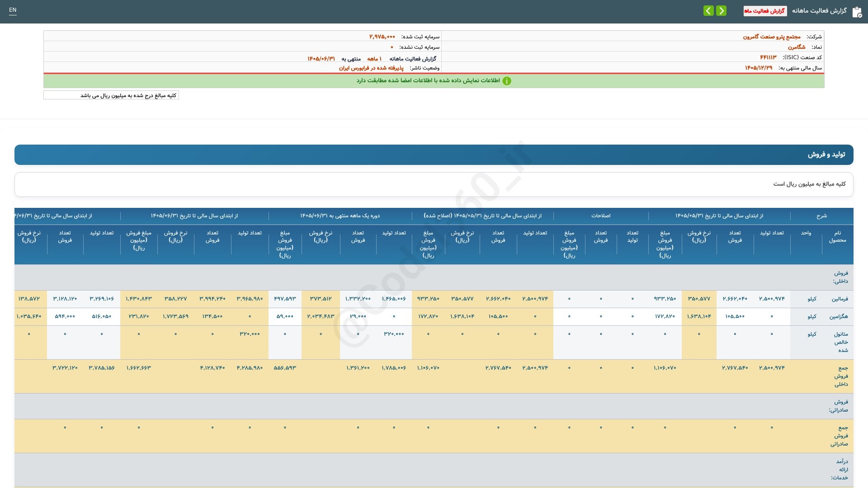
Task: Click the واحد column header
Action: click(x=806, y=233)
